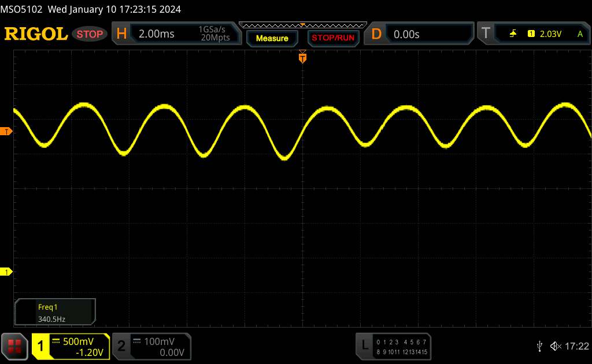Click the 20Mpts memory depth readout
Viewport: 592px width, 364px height.
pos(215,38)
